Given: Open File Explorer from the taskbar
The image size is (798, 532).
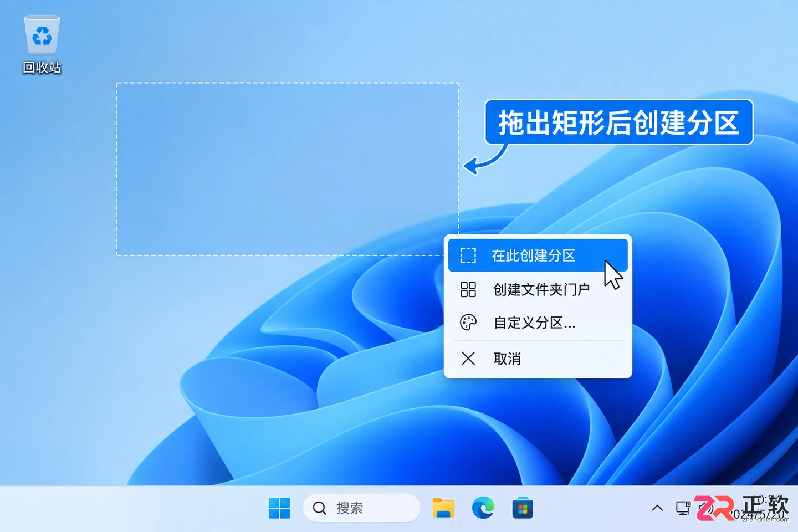Looking at the screenshot, I should coord(443,508).
